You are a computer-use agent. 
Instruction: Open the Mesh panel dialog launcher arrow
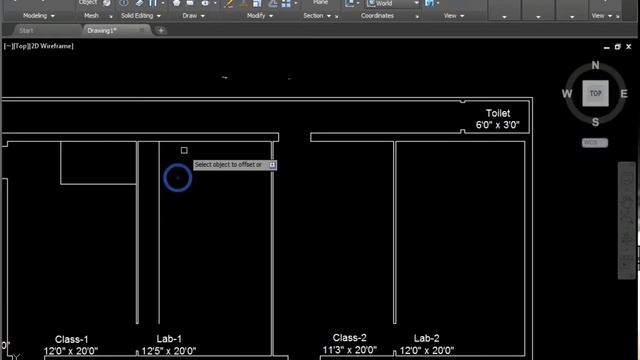[x=111, y=16]
